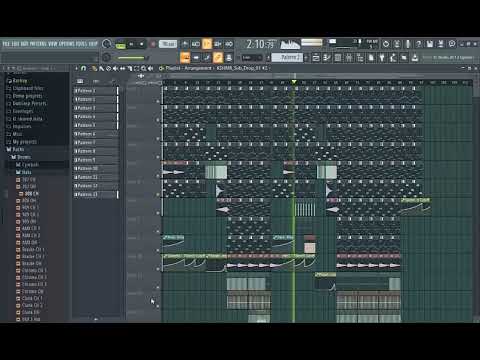Open the Channel rack view icon
The width and height of the screenshot is (480, 360).
338,58
